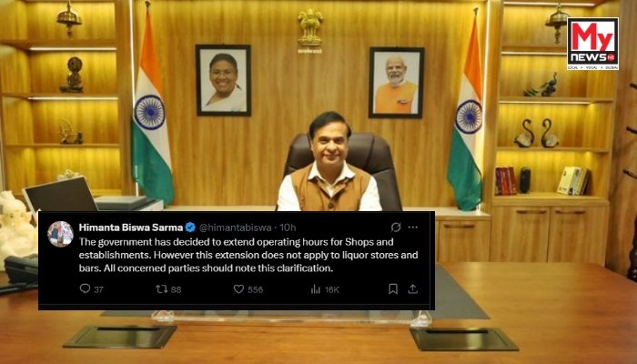Open the Grok explain icon on the tweet

[x=396, y=227]
